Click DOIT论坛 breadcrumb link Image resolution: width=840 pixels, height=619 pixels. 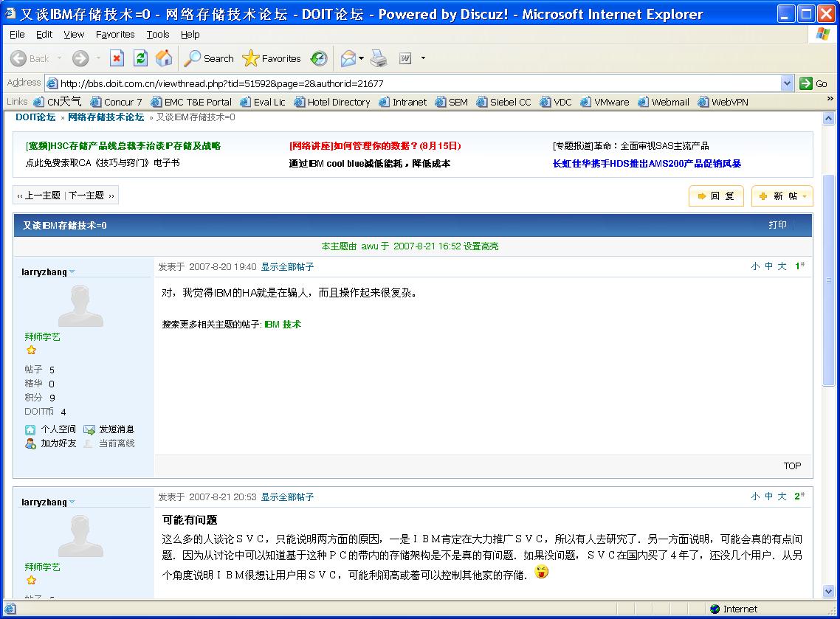[35, 117]
